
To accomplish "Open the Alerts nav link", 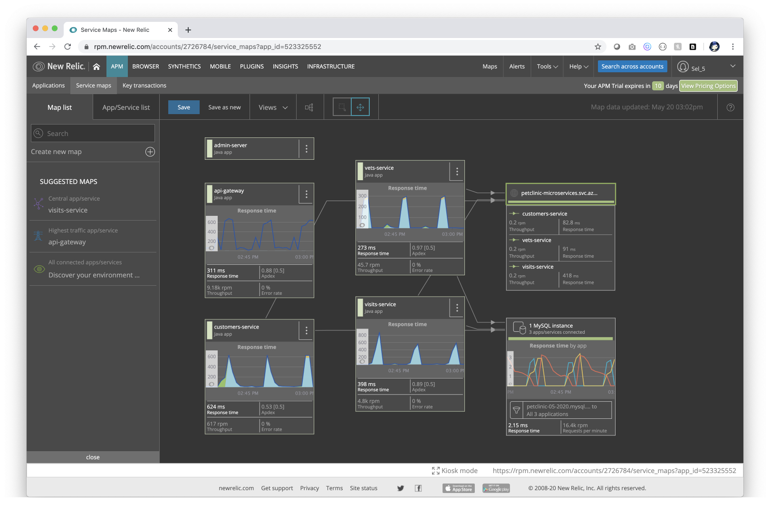I will (x=517, y=67).
